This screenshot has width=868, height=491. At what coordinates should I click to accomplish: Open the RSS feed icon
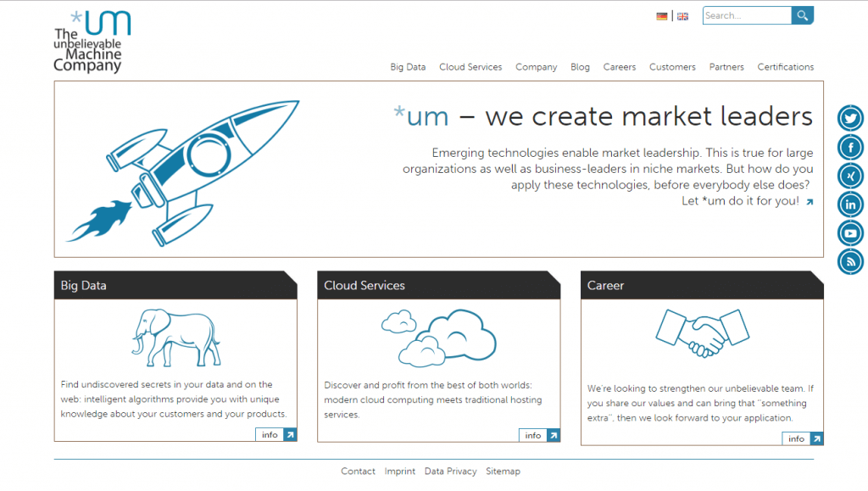click(850, 262)
